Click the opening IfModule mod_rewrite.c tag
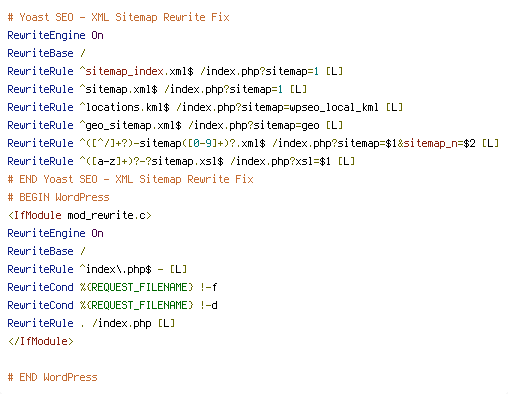 80,215
